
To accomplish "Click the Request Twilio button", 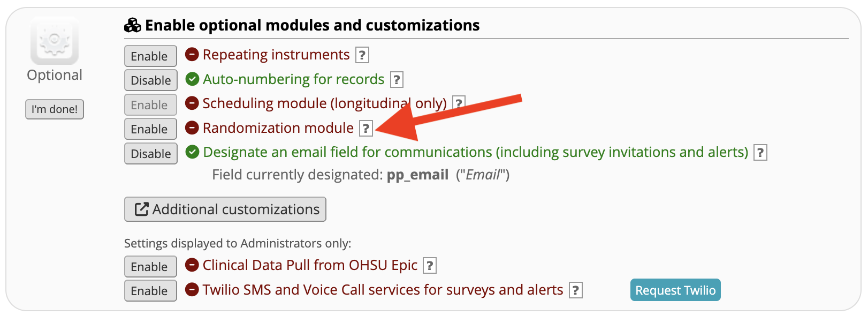I will pyautogui.click(x=675, y=290).
